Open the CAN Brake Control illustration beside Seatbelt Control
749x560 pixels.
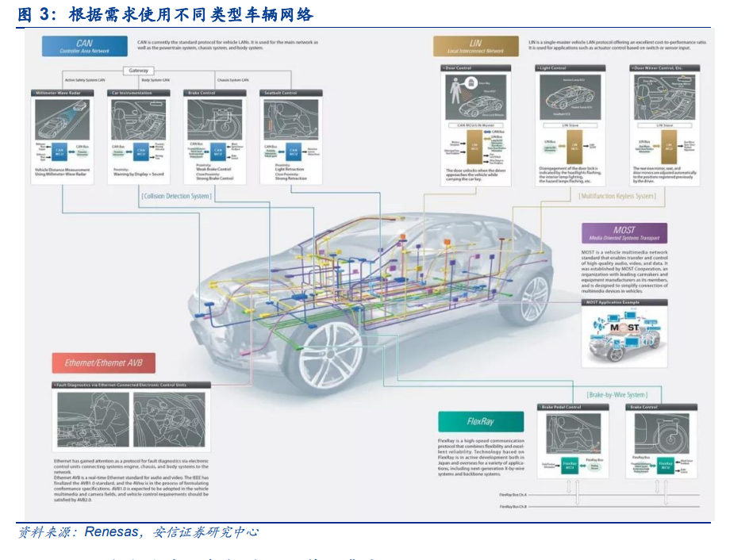pyautogui.click(x=215, y=120)
